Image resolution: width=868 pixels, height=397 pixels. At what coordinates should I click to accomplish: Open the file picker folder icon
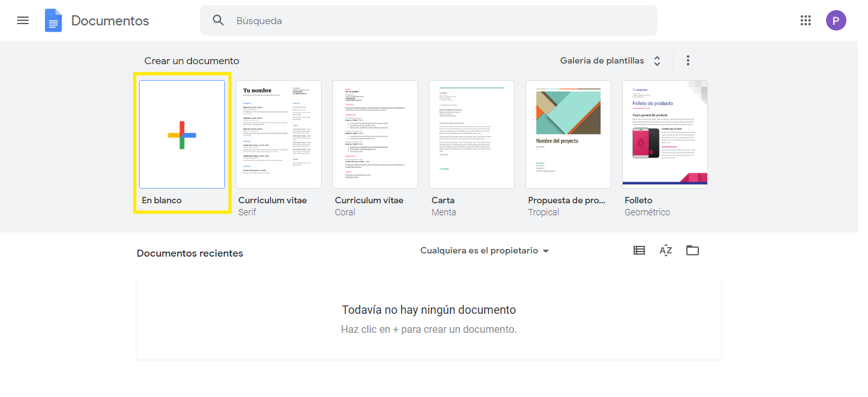pos(693,250)
